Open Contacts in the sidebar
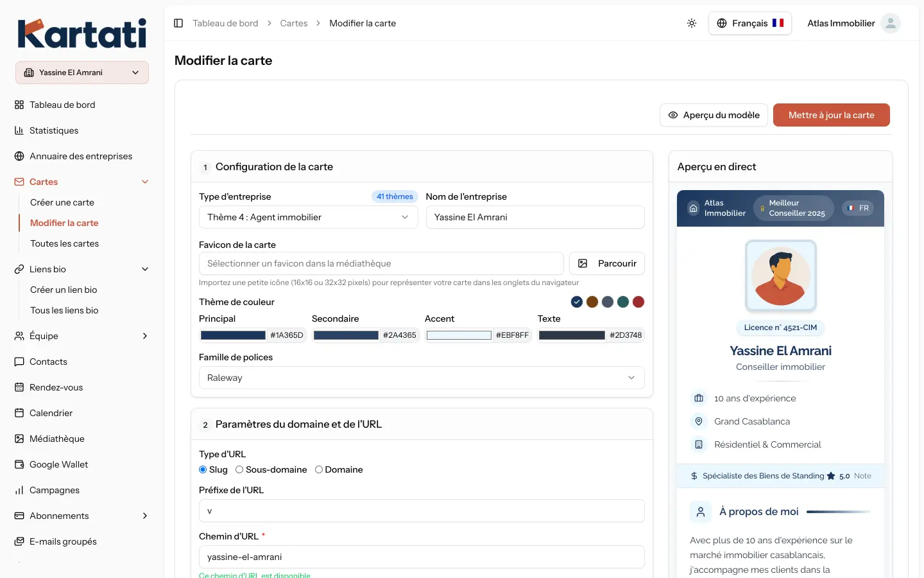924x578 pixels. click(x=82, y=362)
